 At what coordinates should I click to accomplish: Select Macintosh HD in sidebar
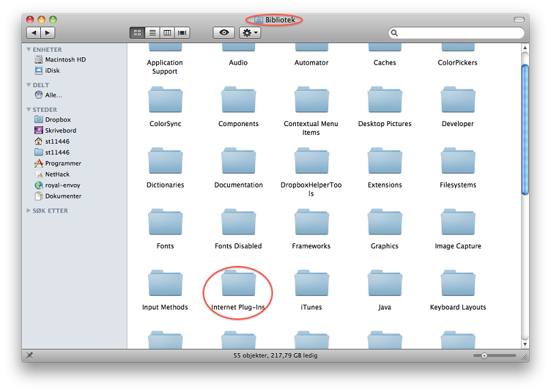coord(65,60)
